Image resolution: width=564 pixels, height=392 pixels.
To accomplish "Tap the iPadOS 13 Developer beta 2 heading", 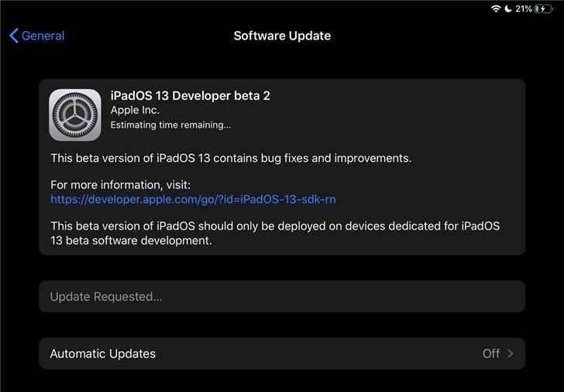I will click(x=190, y=95).
